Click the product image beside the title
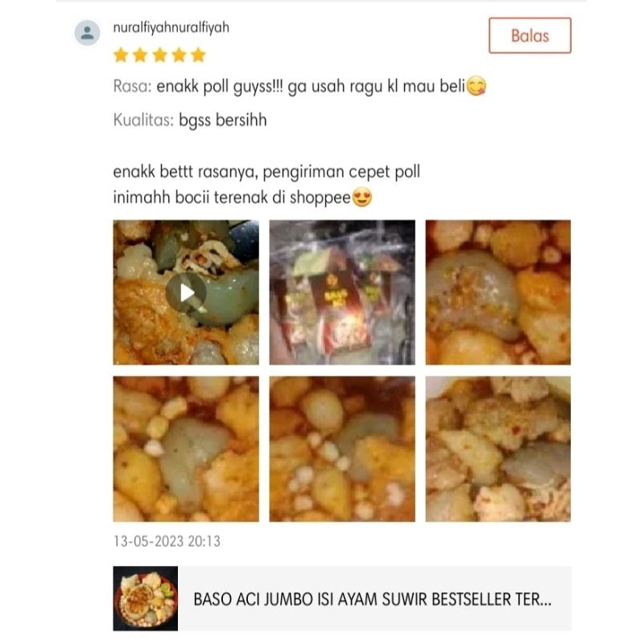The image size is (644, 644). click(146, 598)
